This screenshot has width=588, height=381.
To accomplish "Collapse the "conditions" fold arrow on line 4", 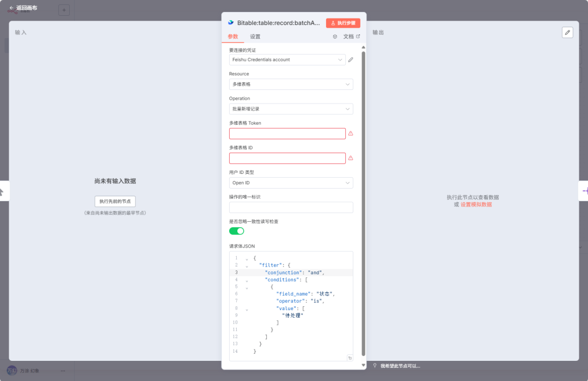I will coord(247,281).
